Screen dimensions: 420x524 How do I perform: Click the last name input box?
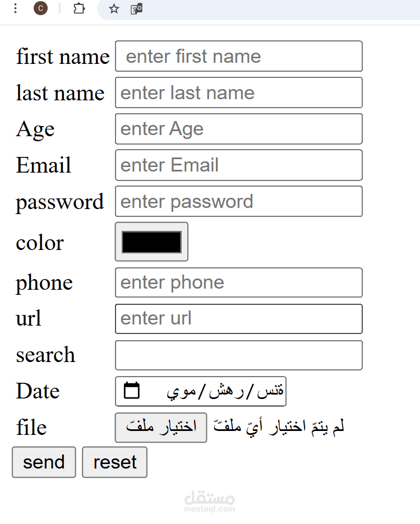click(238, 92)
